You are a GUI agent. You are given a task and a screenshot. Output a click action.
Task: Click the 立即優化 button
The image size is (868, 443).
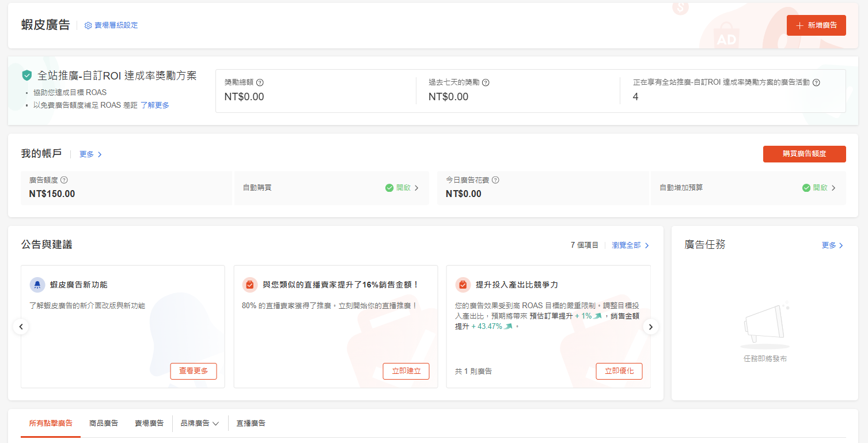(619, 371)
